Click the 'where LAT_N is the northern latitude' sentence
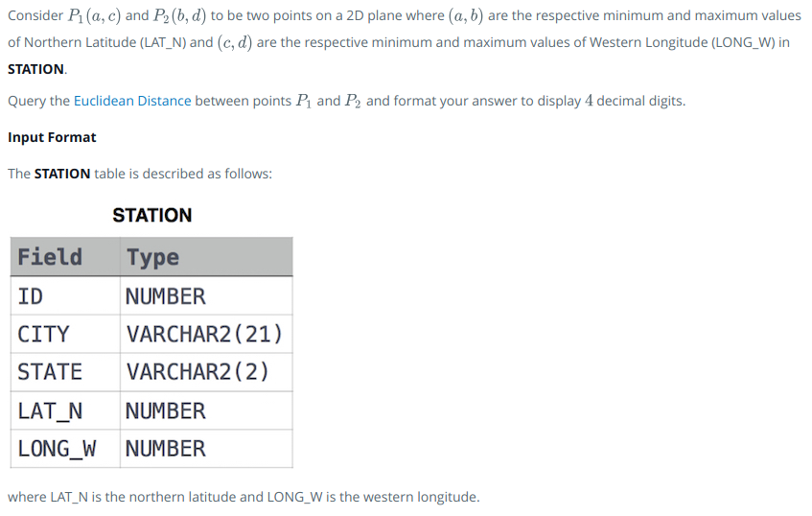The image size is (812, 516). (x=244, y=497)
